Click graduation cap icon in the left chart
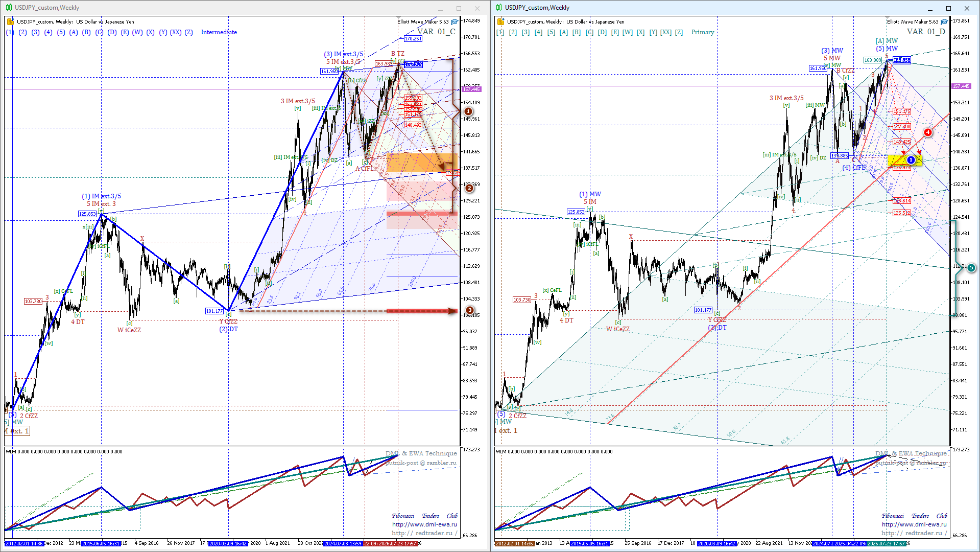The width and height of the screenshot is (980, 552). pos(455,22)
